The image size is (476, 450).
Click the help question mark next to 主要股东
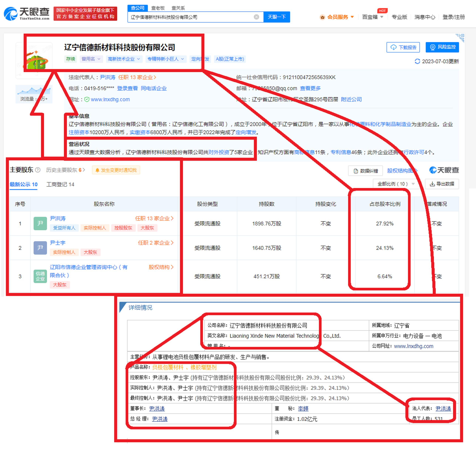[38, 170]
